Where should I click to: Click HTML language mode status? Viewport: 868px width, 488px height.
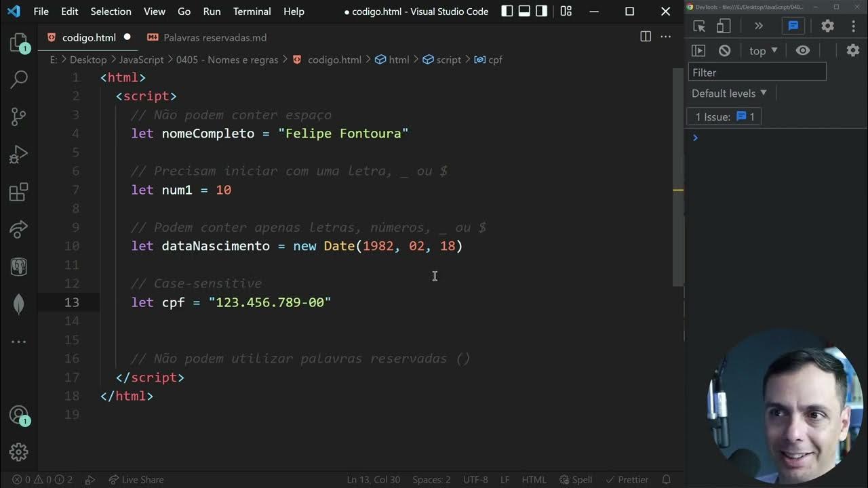[x=534, y=479]
